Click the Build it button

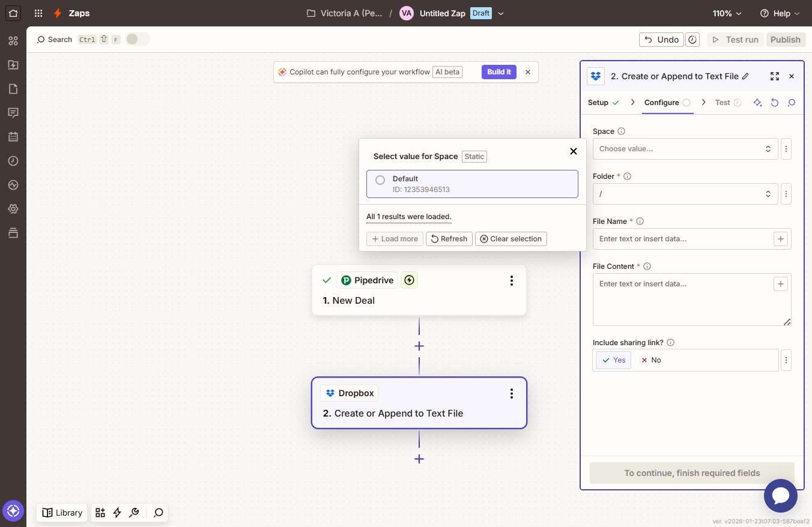(x=499, y=72)
